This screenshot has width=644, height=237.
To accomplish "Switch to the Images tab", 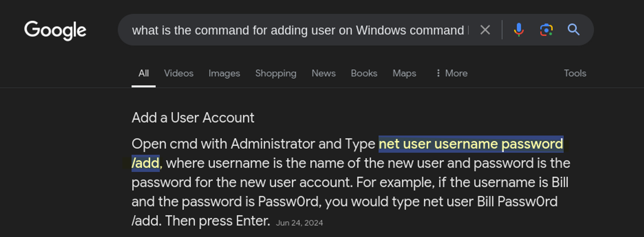I will (x=224, y=73).
